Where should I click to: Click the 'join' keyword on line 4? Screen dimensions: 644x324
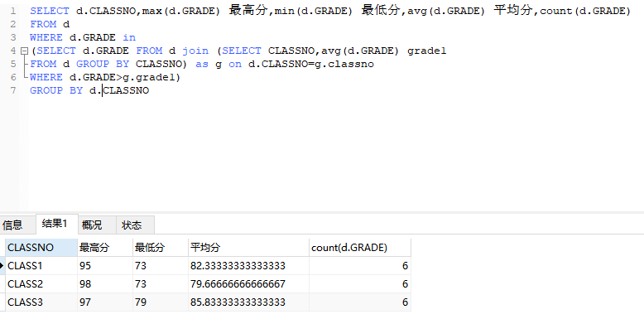195,51
